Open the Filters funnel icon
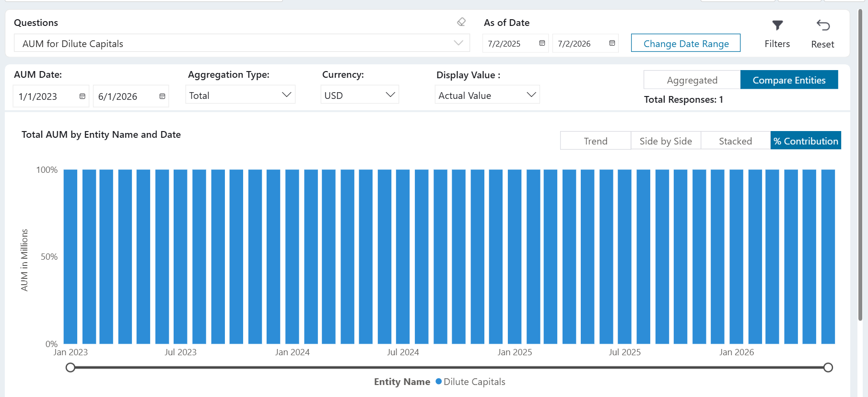The width and height of the screenshot is (868, 397). coord(777,25)
